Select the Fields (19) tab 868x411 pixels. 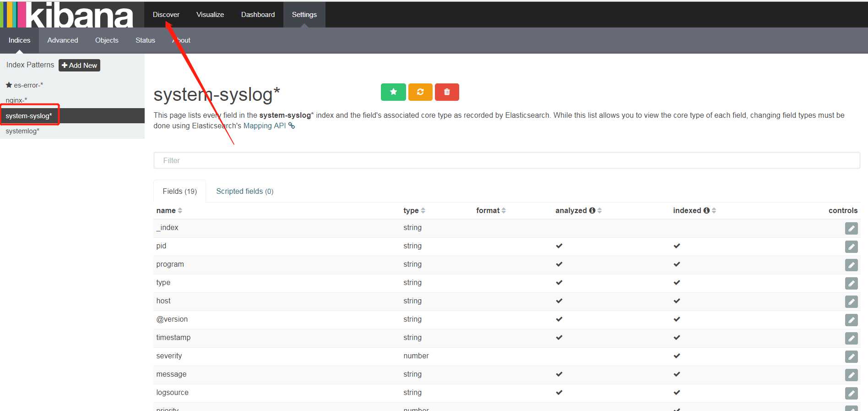(179, 191)
